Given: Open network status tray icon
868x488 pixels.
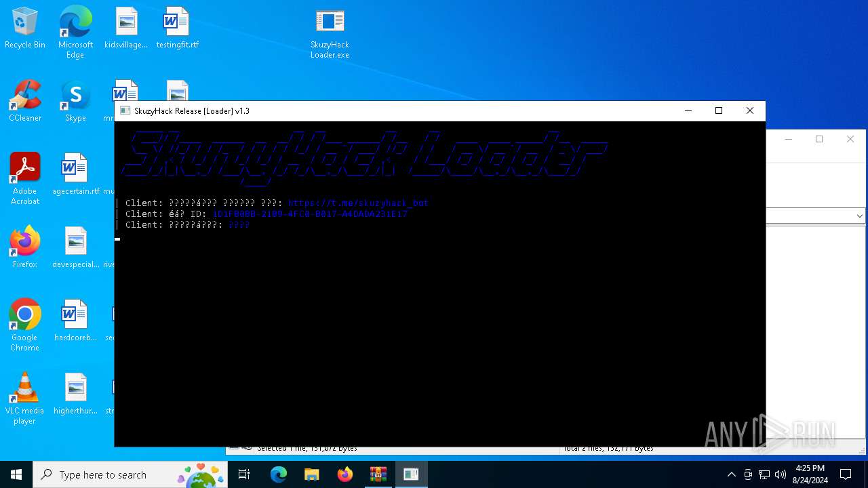Looking at the screenshot, I should point(764,474).
